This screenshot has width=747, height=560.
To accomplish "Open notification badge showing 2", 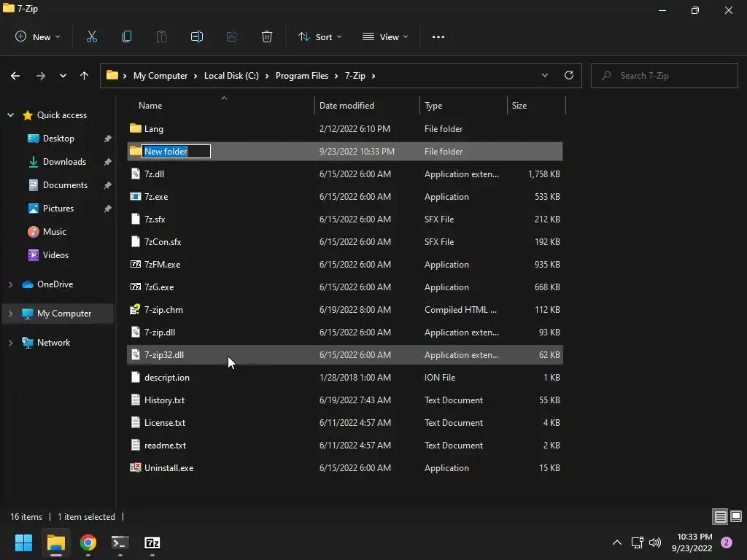I will click(x=727, y=542).
